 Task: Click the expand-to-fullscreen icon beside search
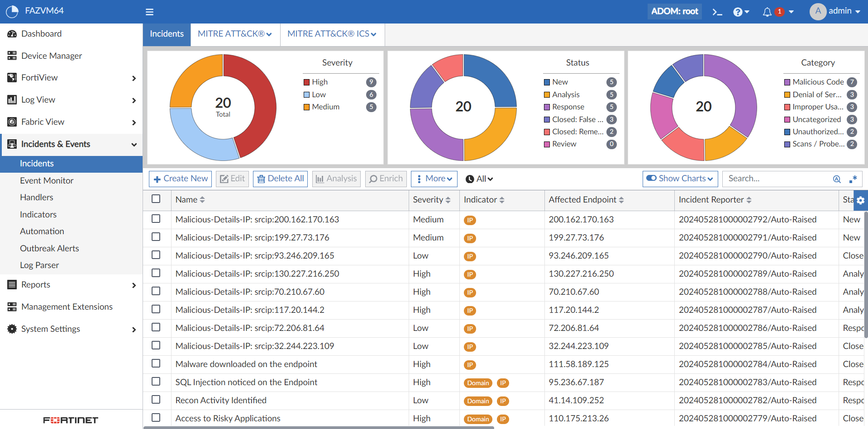click(x=854, y=179)
